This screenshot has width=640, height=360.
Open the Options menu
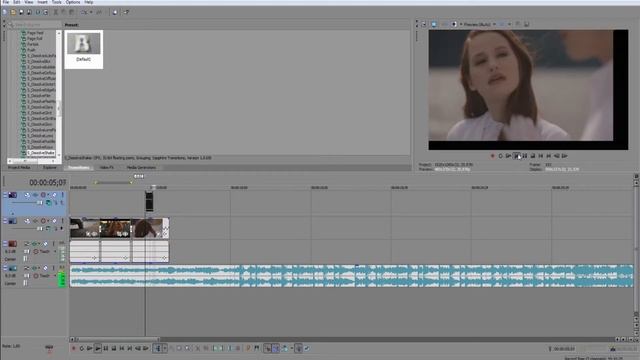73,2
